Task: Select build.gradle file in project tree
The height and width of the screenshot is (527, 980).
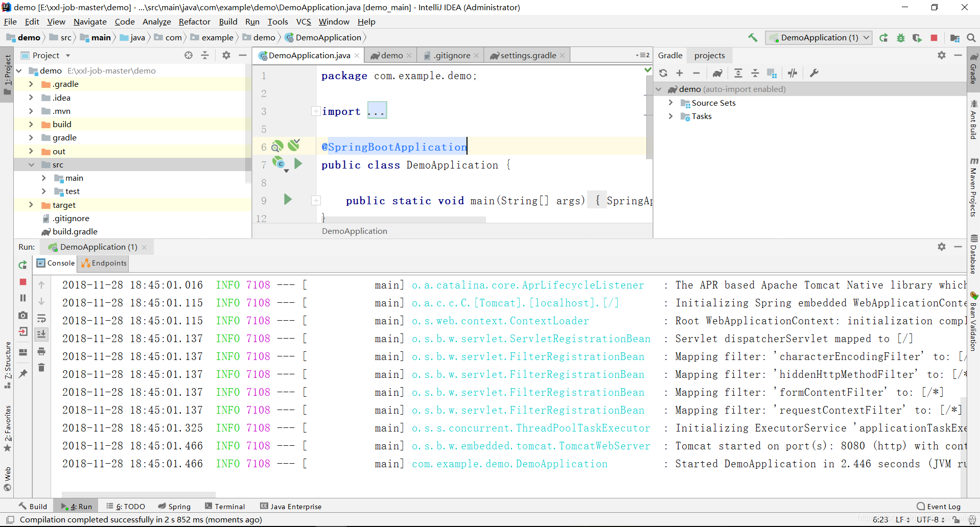Action: (x=75, y=231)
